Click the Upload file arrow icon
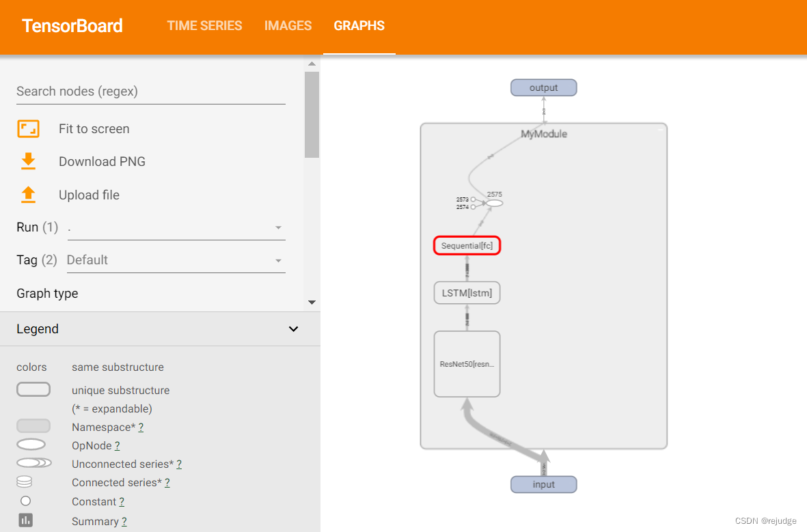Screen dimensions: 807x532 [x=28, y=195]
